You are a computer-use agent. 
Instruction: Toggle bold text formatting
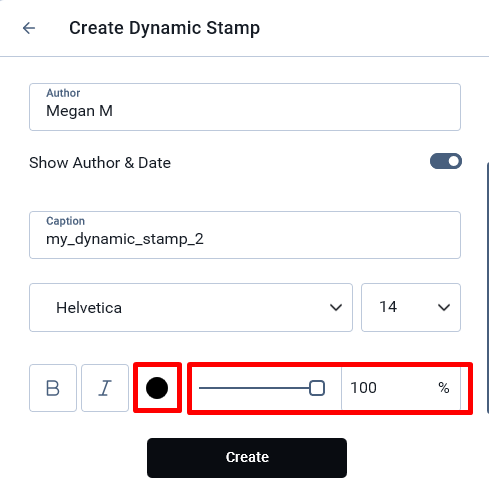53,388
